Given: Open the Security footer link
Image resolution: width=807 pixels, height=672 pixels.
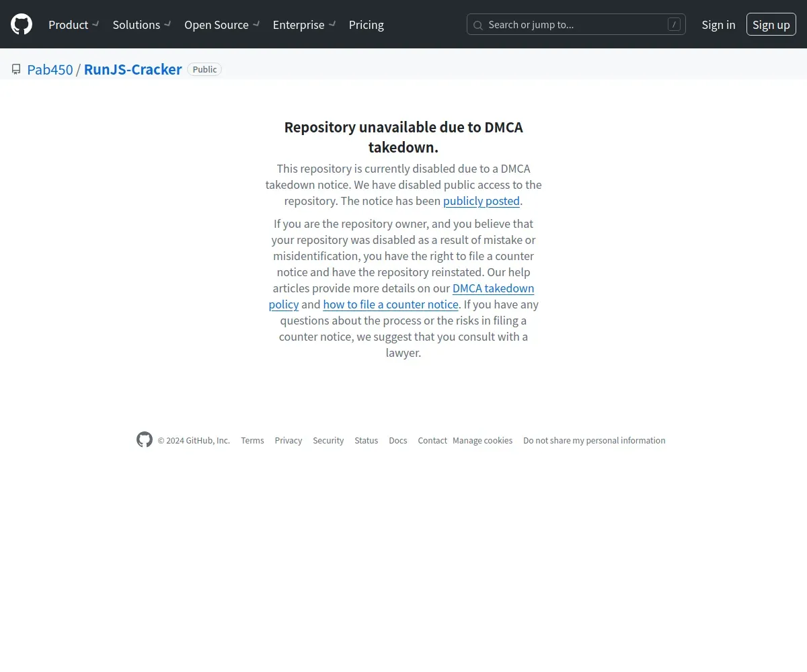Looking at the screenshot, I should pos(328,440).
